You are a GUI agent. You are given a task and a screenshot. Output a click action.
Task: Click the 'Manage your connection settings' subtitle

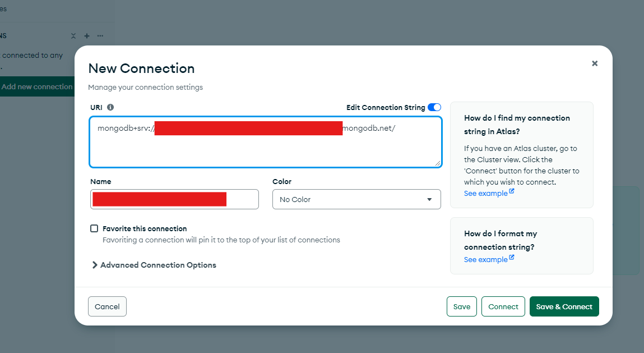tap(145, 87)
